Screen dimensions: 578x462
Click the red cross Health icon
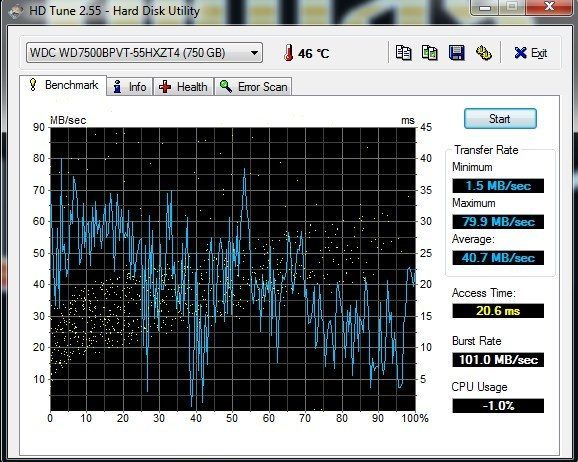pyautogui.click(x=165, y=87)
